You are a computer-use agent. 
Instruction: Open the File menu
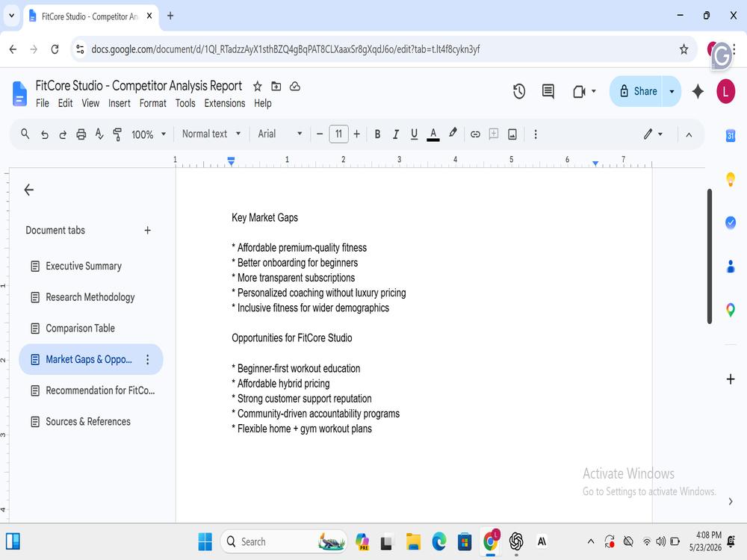pyautogui.click(x=43, y=103)
